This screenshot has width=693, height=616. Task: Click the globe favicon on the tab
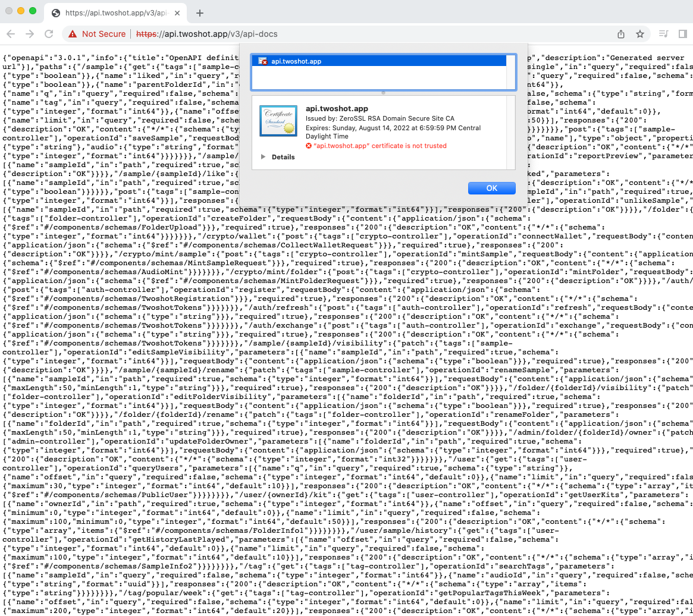point(56,13)
